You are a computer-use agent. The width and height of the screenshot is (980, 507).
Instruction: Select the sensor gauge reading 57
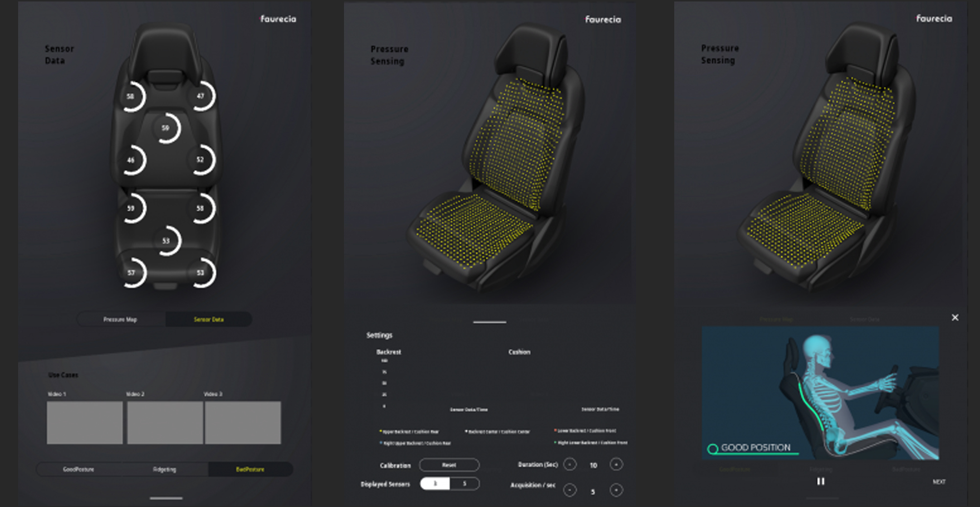(x=132, y=273)
